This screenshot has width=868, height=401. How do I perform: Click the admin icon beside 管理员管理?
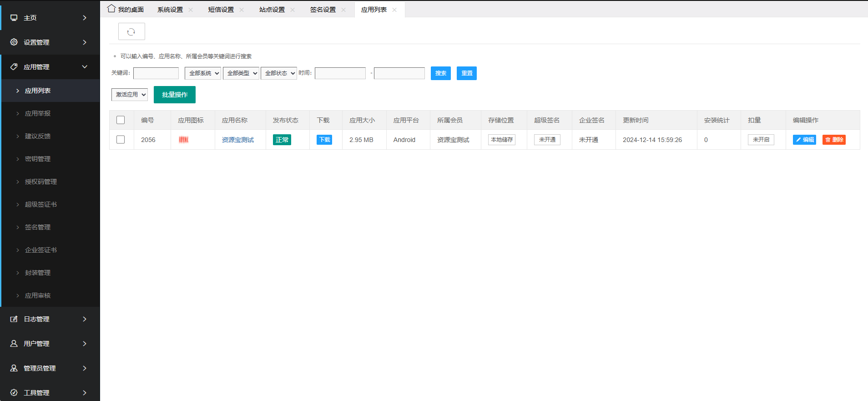coord(14,368)
